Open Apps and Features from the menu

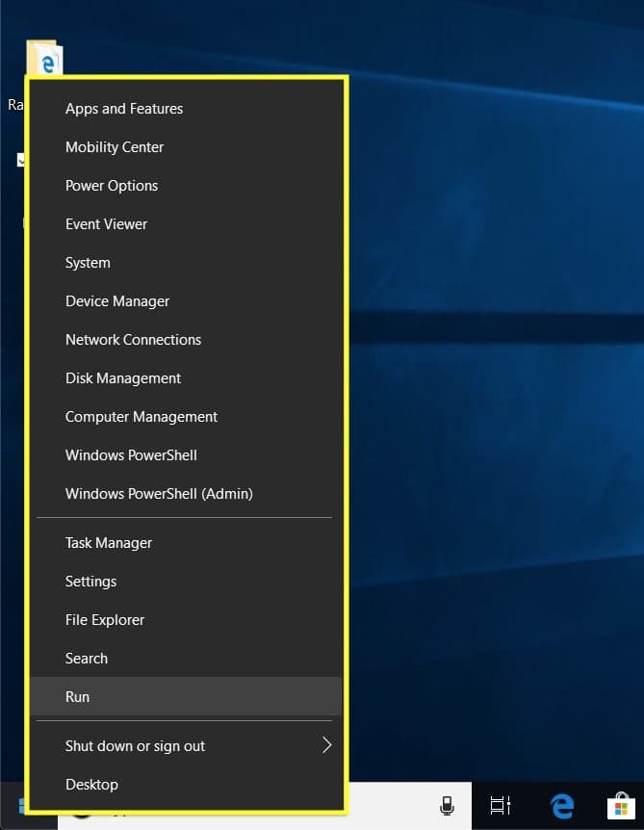[186, 109]
